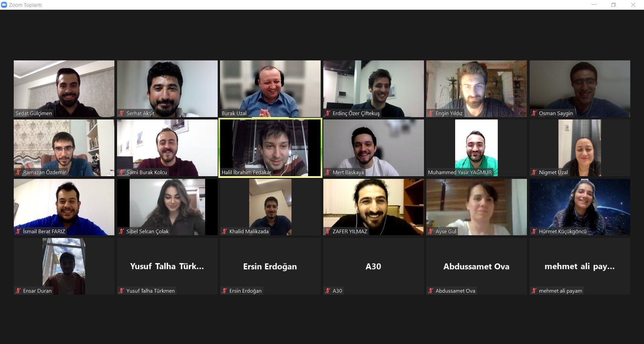The height and width of the screenshot is (344, 644).
Task: Click the muted mic icon beside Osman Saygin
Action: (534, 113)
